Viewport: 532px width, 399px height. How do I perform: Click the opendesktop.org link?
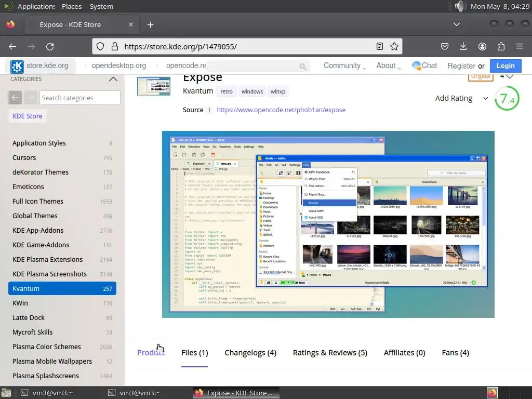(x=119, y=65)
